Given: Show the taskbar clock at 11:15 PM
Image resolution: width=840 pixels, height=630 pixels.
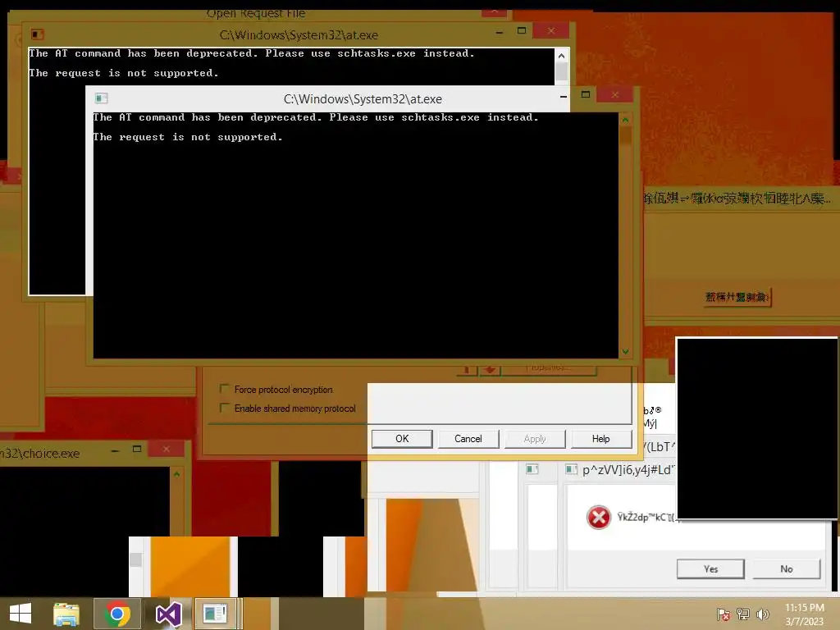Looking at the screenshot, I should point(804,608).
